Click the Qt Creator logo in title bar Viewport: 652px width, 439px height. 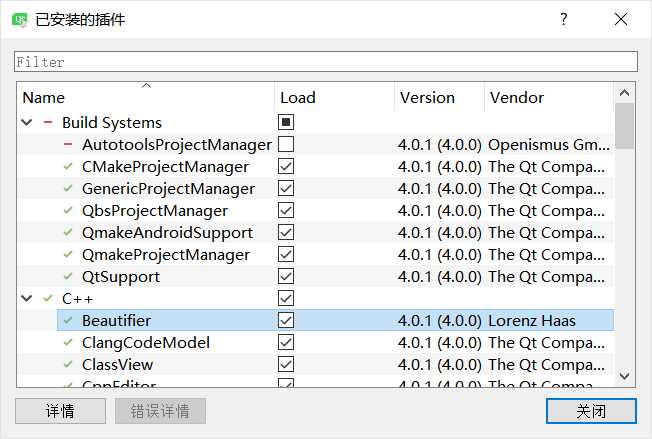(x=20, y=20)
